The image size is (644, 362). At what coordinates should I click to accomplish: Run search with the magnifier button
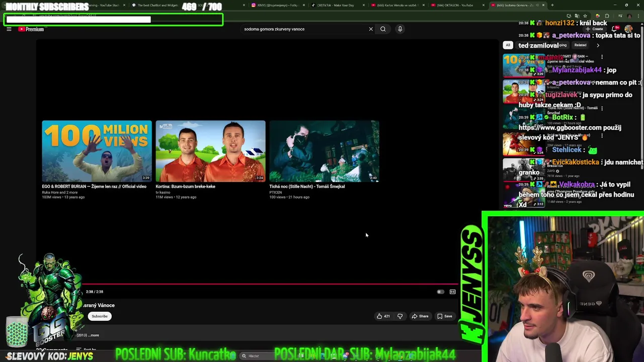pos(383,29)
